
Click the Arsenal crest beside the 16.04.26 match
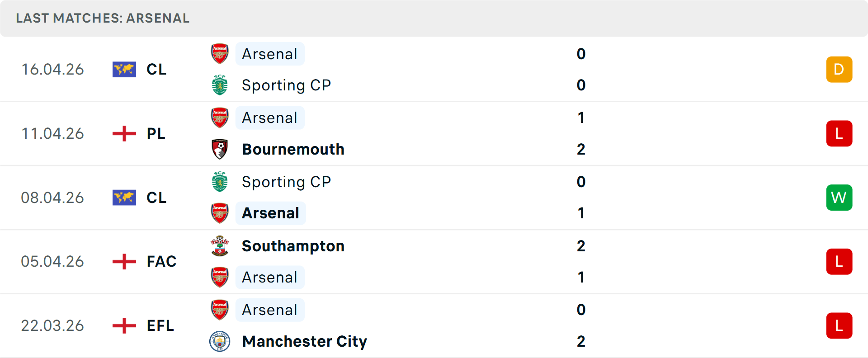220,53
